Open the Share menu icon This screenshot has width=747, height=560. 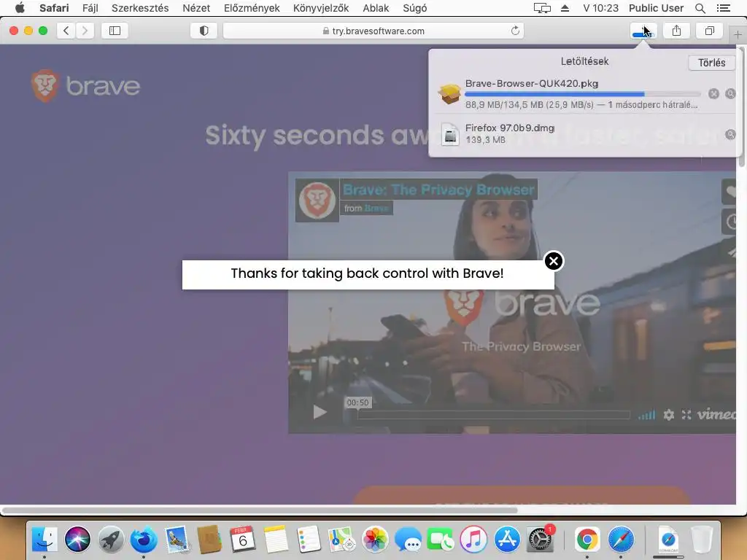[x=676, y=31]
